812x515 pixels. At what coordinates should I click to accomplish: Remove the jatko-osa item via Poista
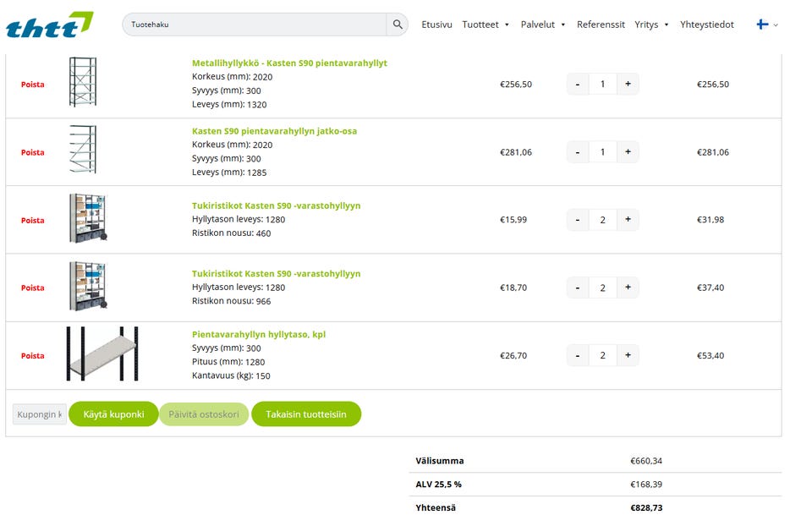[x=33, y=152]
